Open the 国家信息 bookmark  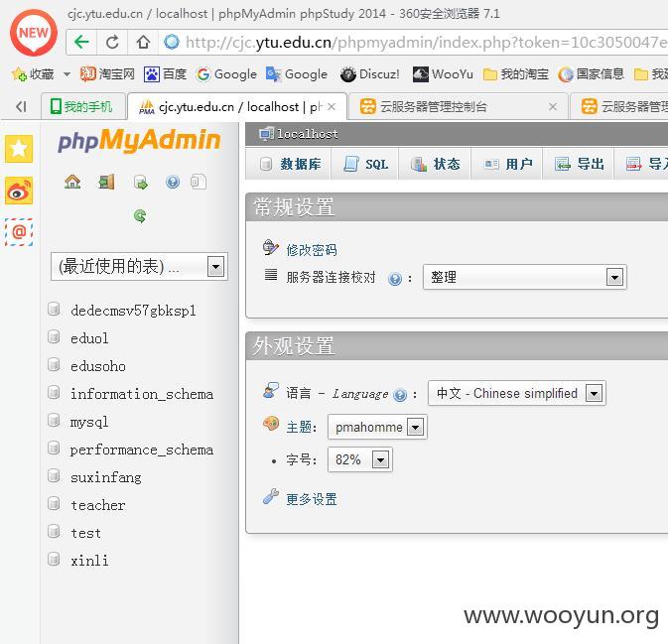(x=591, y=74)
